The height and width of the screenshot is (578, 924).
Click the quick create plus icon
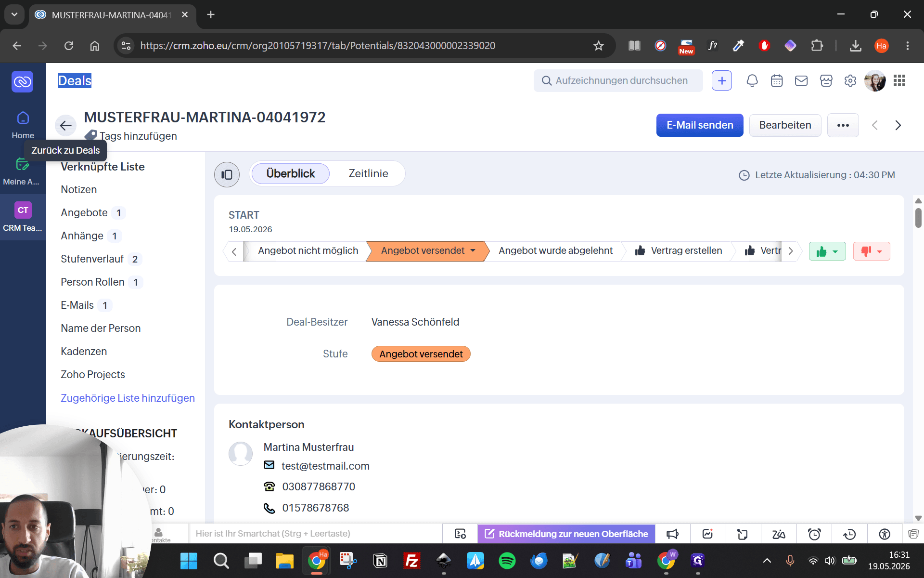pos(722,81)
